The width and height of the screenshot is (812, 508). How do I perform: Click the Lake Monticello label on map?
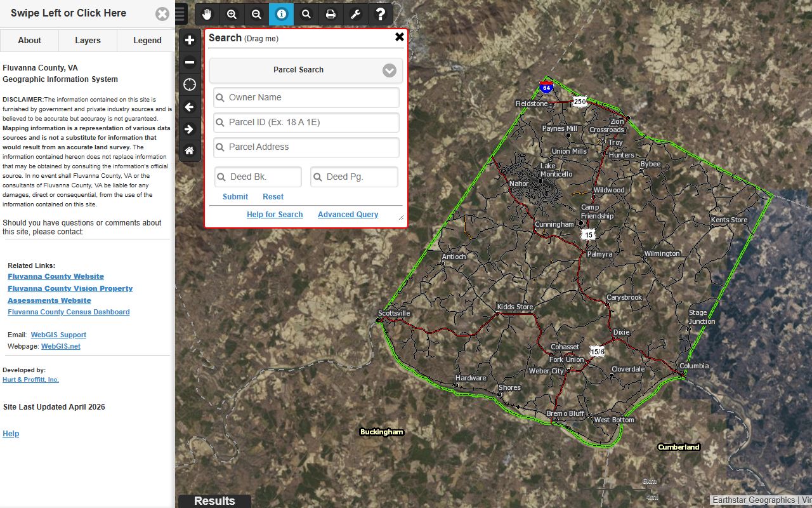point(556,170)
